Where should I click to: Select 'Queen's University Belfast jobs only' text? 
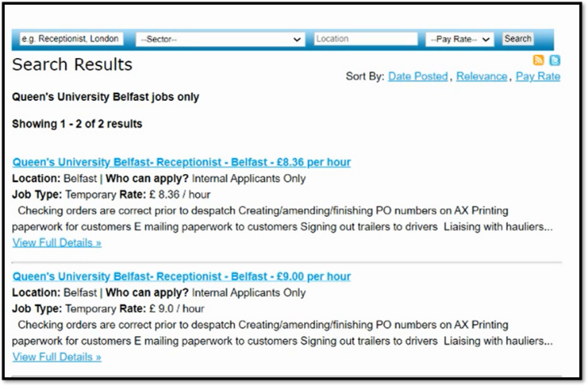pos(106,97)
